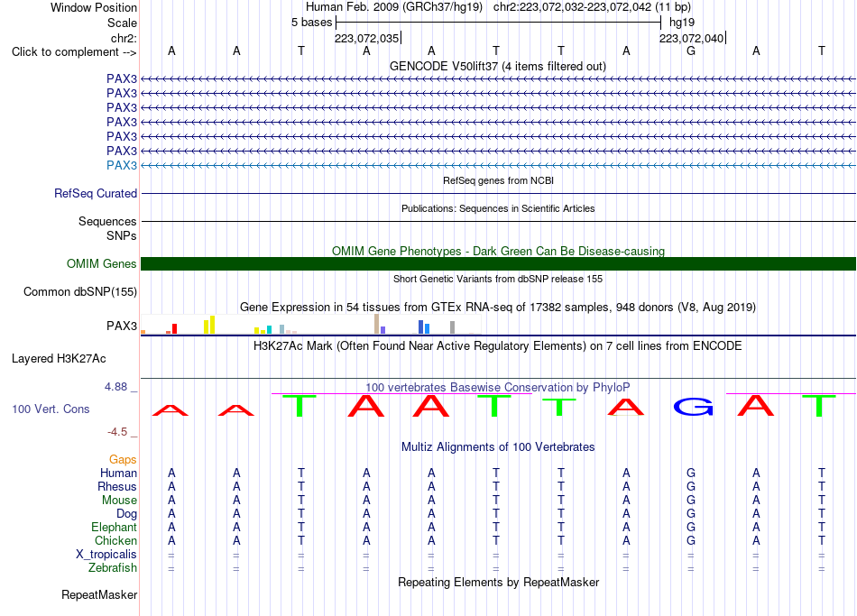Click 'Repeating Elements by RepeatMasker' title

click(x=498, y=582)
